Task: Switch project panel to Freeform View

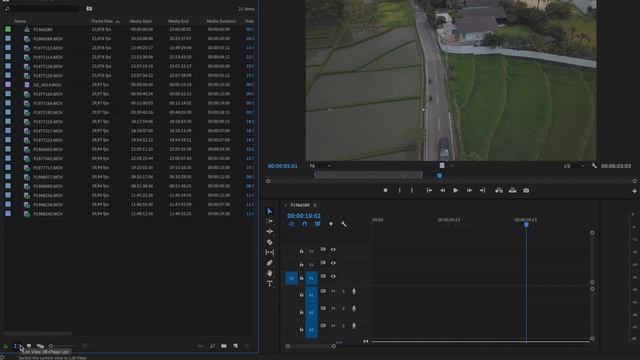Action: tap(40, 346)
